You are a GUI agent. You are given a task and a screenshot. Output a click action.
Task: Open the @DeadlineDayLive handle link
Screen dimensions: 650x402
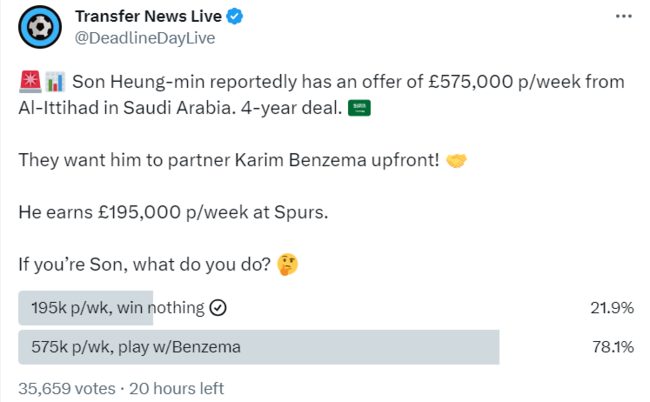pyautogui.click(x=145, y=39)
